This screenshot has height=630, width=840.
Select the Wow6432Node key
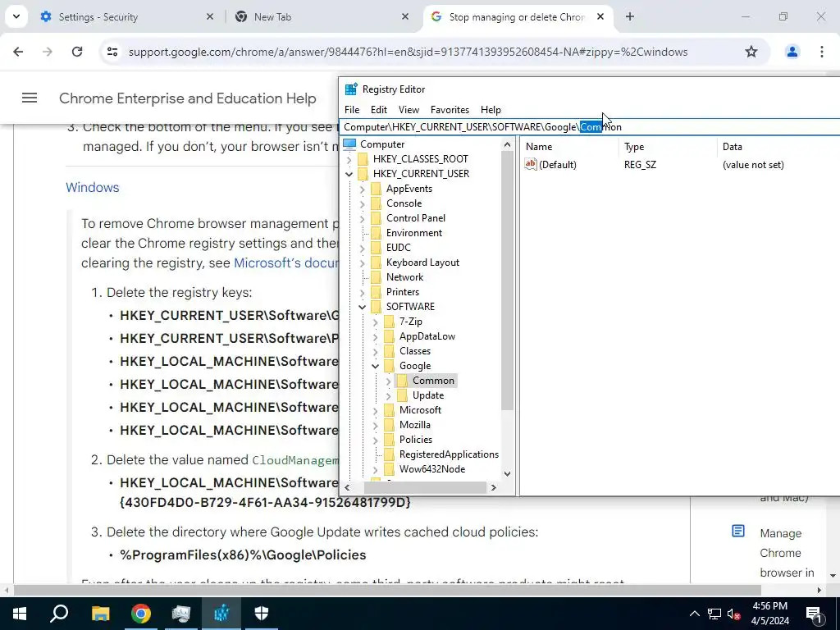pyautogui.click(x=432, y=469)
